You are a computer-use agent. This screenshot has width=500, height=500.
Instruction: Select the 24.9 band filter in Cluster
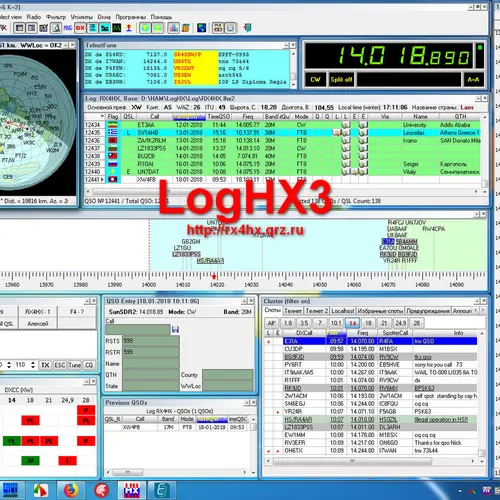[400, 323]
